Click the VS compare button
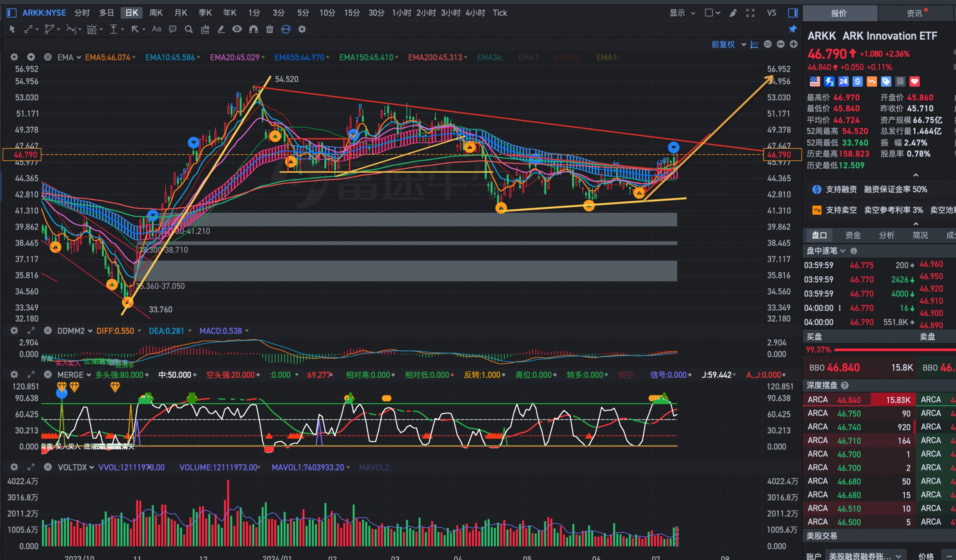Viewport: 956px width, 560px height. (x=772, y=13)
